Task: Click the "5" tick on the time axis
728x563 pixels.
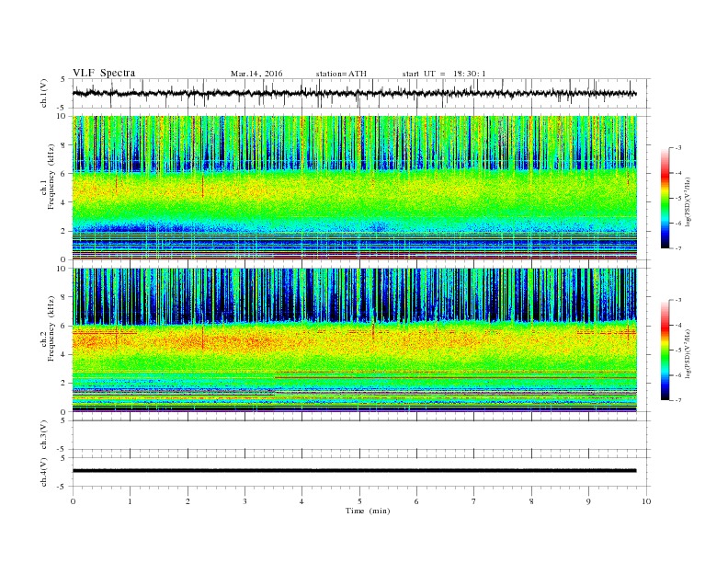Action: pos(359,501)
